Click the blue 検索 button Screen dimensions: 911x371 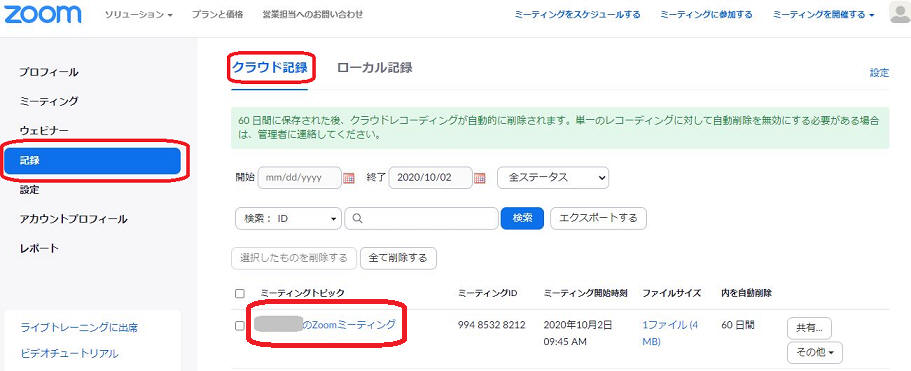(x=522, y=218)
